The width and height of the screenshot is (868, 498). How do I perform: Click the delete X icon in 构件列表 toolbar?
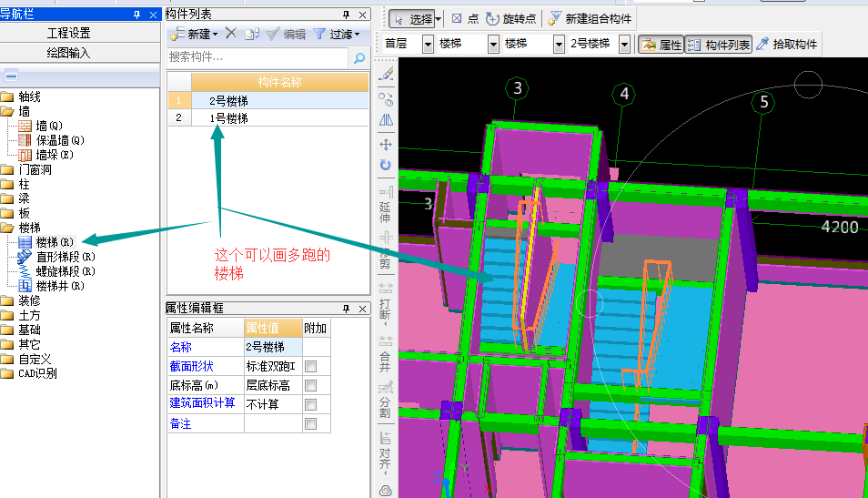click(x=231, y=34)
